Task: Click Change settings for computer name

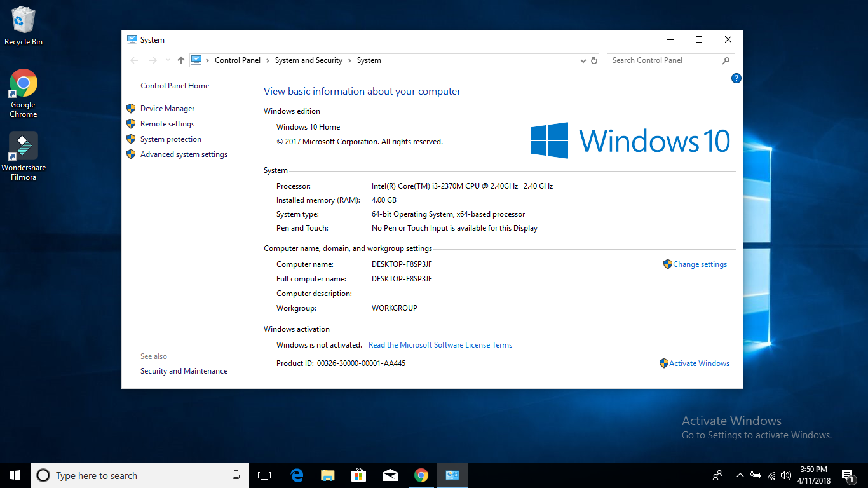Action: 700,264
